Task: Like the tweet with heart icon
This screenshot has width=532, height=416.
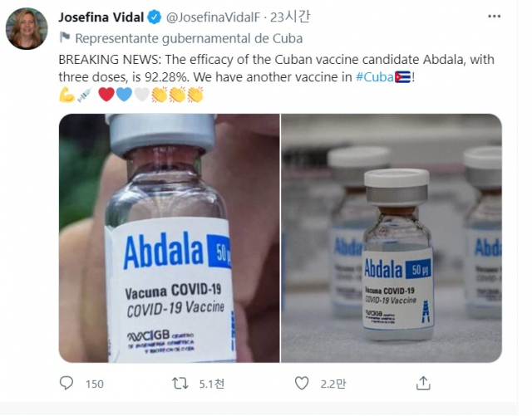Action: [301, 383]
